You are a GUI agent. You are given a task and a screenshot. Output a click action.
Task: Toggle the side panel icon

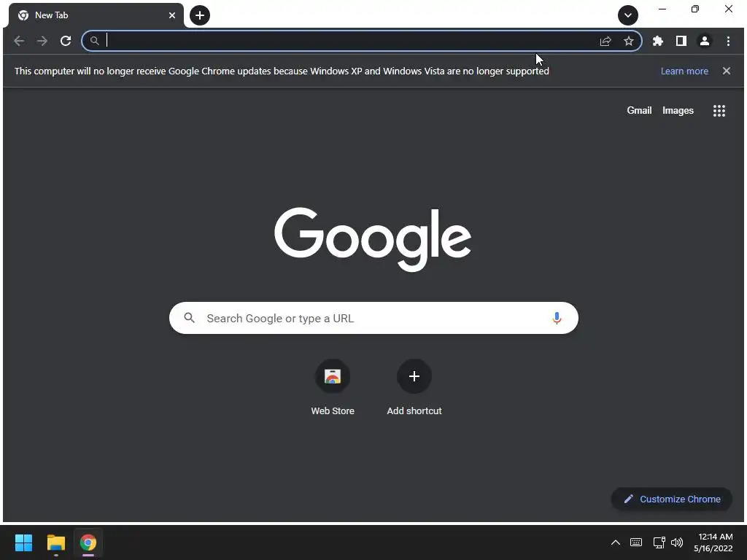click(681, 41)
